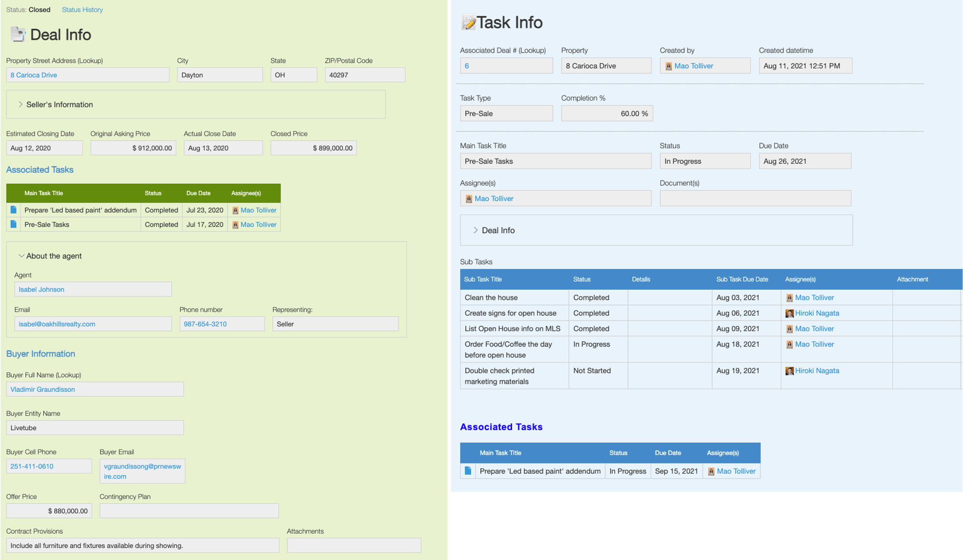
Task: Open Mao Tolliver link in List Open House row
Action: [815, 329]
